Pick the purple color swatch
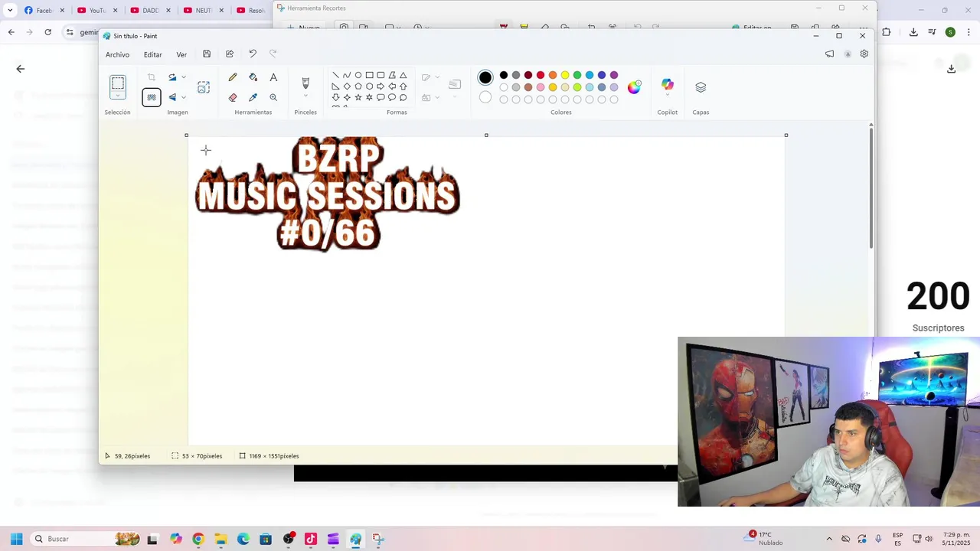980x551 pixels. point(614,75)
